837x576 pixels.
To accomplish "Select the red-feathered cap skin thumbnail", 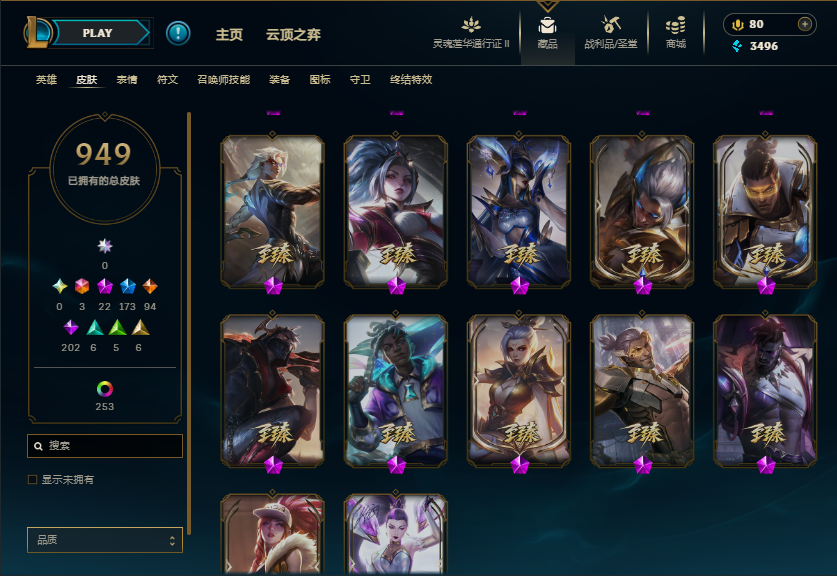I will (272, 534).
